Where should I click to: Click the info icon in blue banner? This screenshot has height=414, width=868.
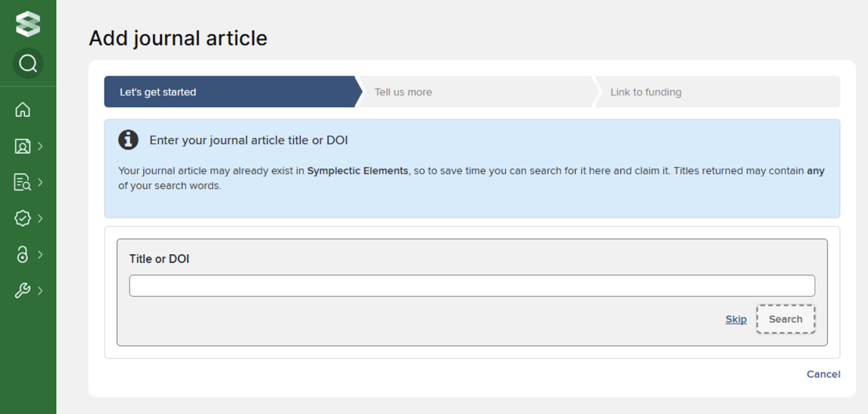pyautogui.click(x=128, y=140)
